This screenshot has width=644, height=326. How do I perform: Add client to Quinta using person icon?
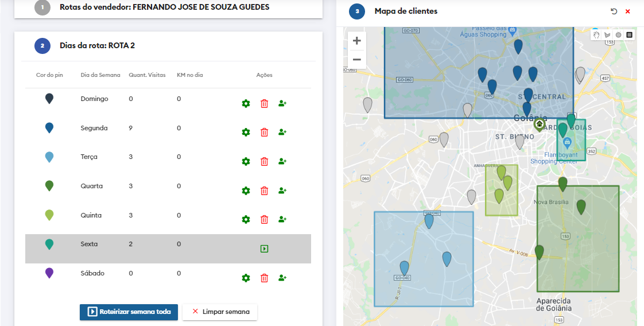282,219
